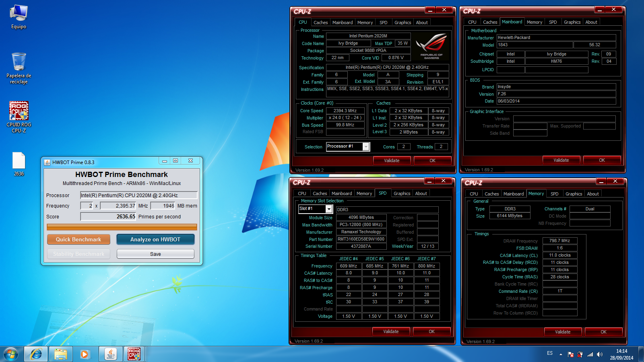Click the orange benchmark progress bar
Viewport: 644px width, 362px height.
pos(122,227)
